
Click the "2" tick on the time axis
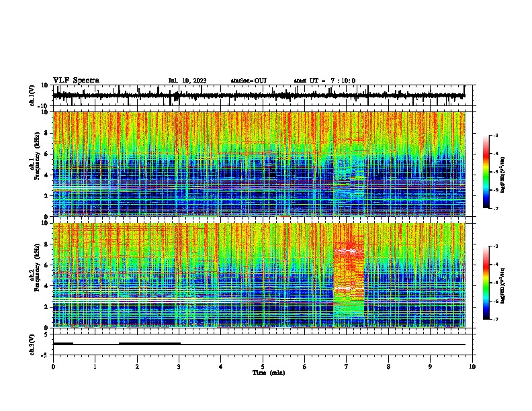pyautogui.click(x=137, y=367)
